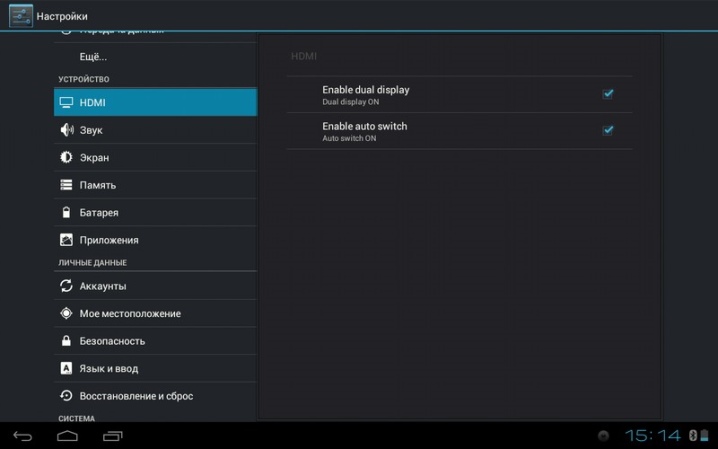
Task: Select the HDMI monitor icon
Action: click(66, 103)
